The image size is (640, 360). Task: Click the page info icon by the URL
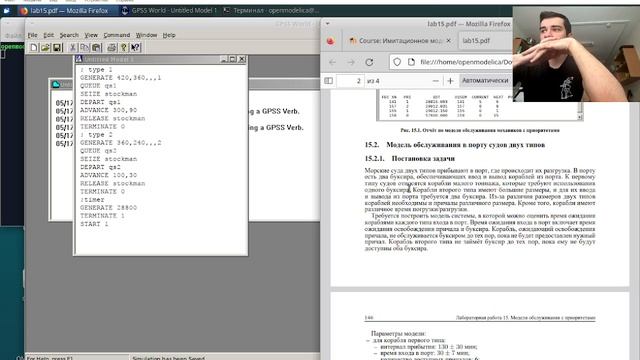click(x=411, y=62)
